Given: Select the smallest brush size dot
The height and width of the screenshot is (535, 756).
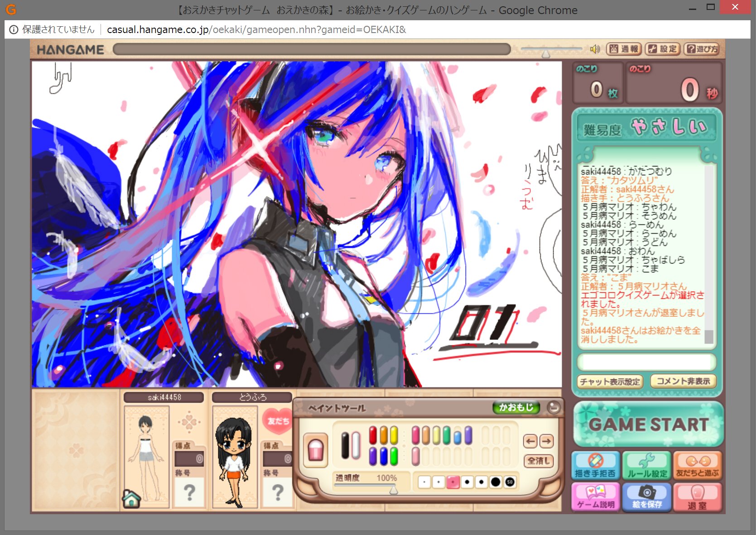Looking at the screenshot, I should coord(424,482).
